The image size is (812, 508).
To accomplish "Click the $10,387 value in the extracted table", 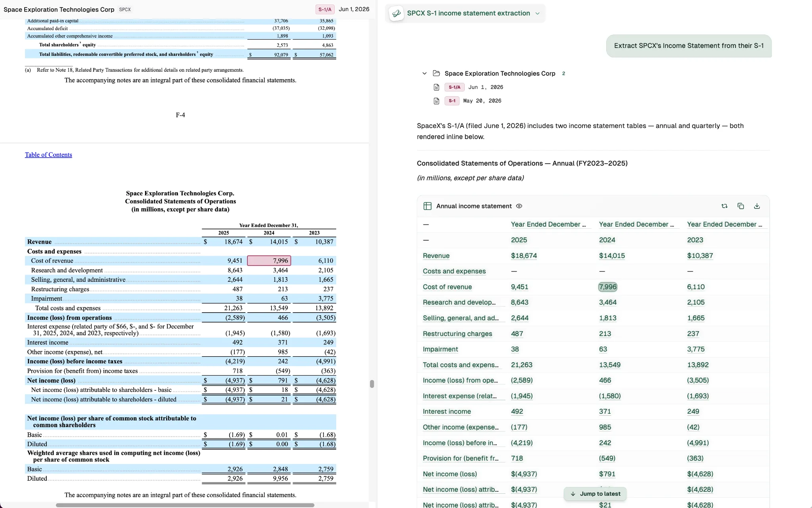I will click(x=700, y=256).
